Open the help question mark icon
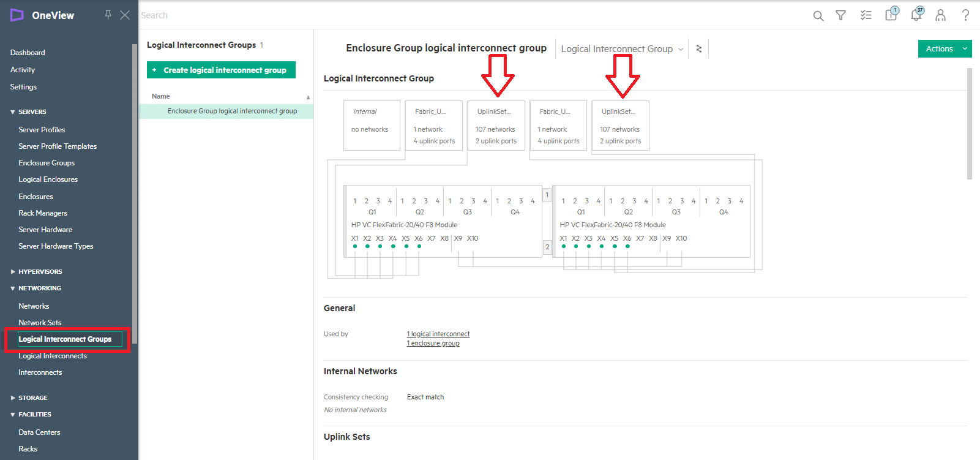The image size is (980, 460). pos(965,15)
